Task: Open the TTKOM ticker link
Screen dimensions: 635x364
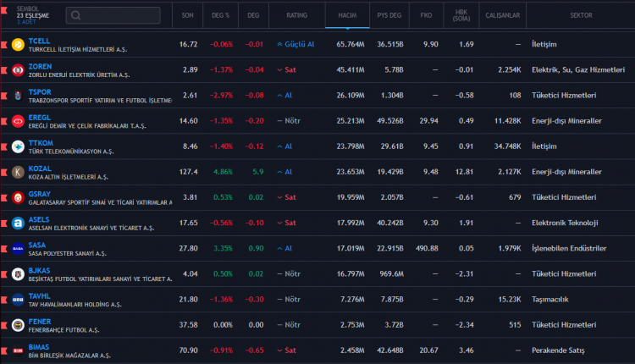Action: [x=41, y=143]
